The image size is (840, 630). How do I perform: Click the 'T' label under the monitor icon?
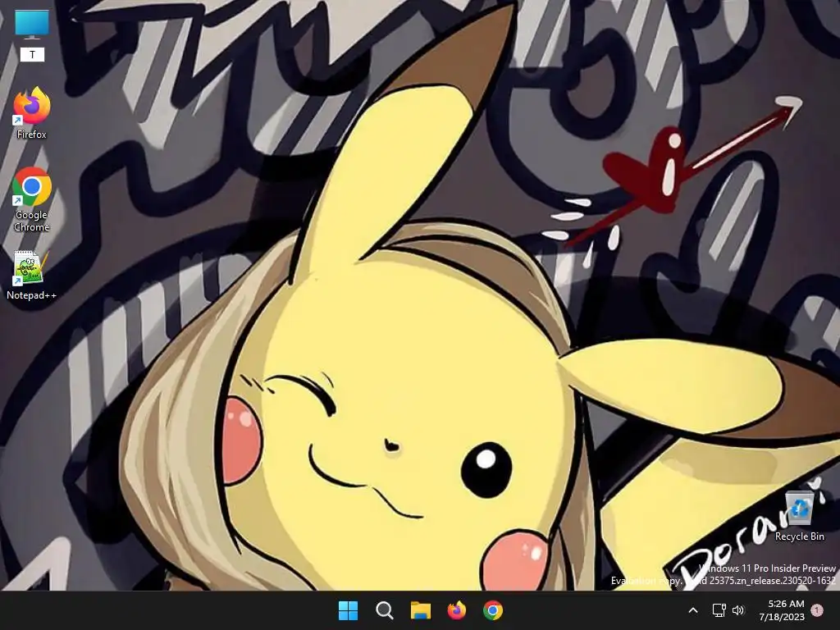pyautogui.click(x=32, y=55)
